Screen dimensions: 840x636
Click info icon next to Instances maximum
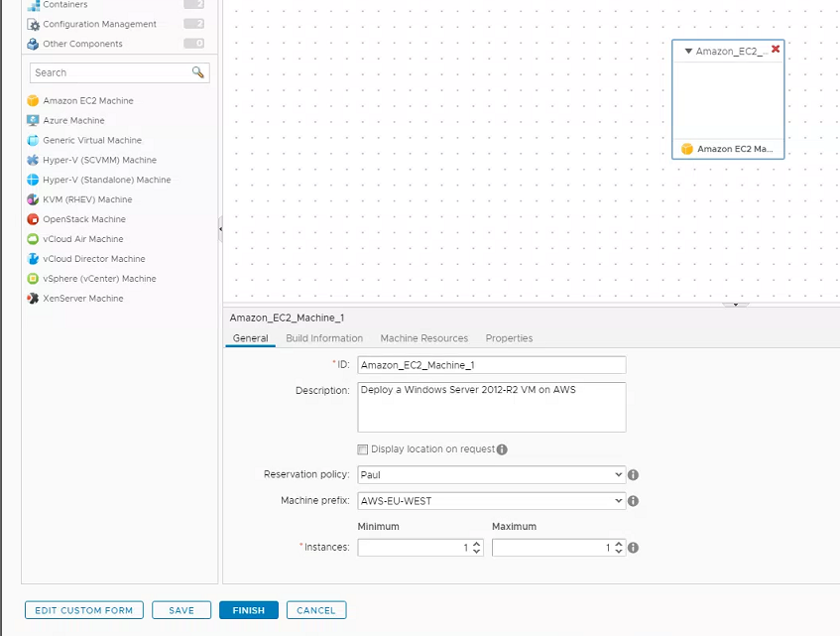point(633,548)
